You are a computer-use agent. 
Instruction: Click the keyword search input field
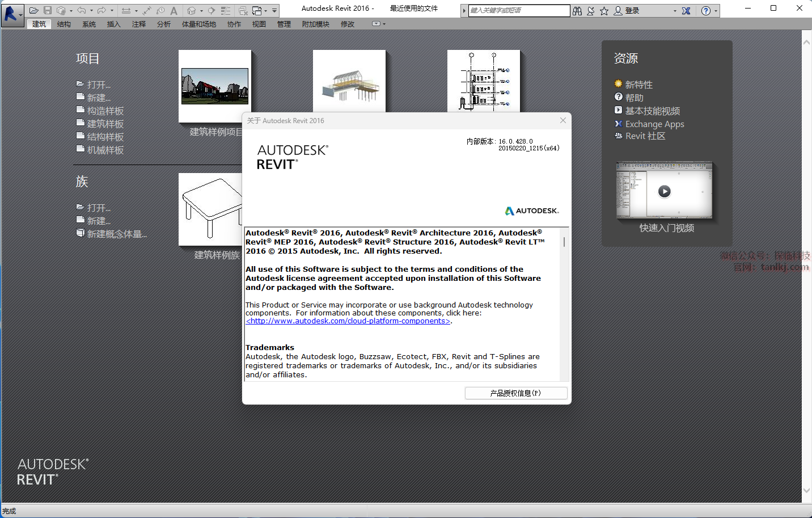(518, 10)
